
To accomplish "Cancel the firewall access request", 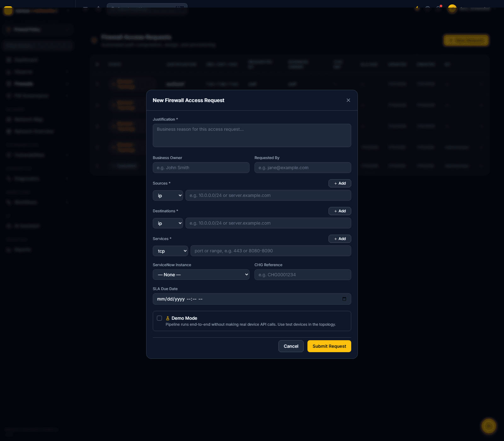I will [x=291, y=346].
